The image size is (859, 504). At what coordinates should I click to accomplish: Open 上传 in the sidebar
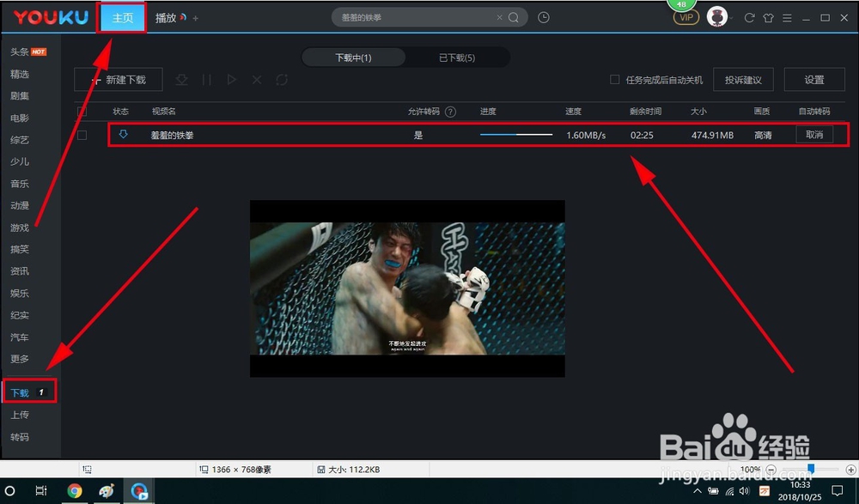pyautogui.click(x=20, y=415)
